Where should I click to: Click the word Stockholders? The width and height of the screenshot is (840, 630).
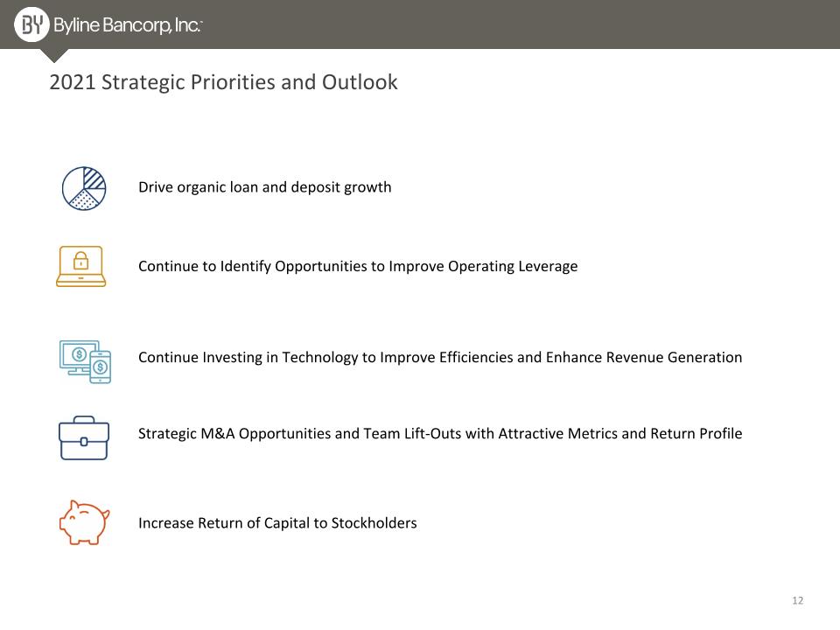374,523
